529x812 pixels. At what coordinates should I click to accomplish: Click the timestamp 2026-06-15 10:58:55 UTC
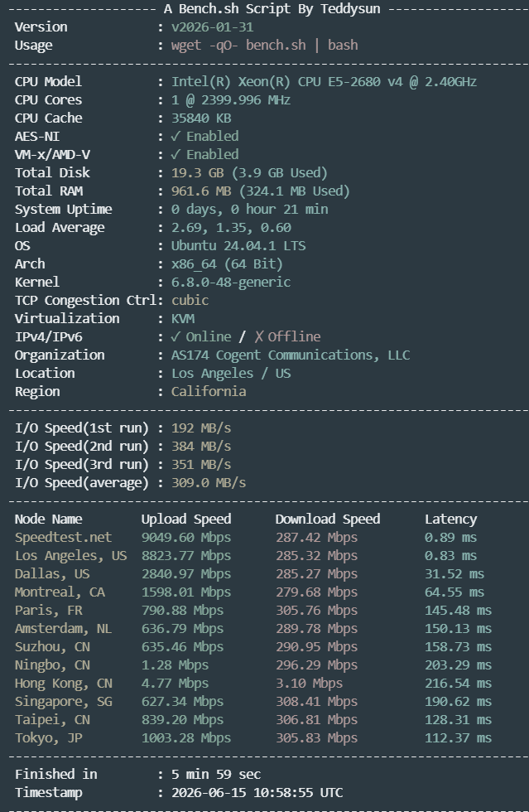tap(257, 792)
